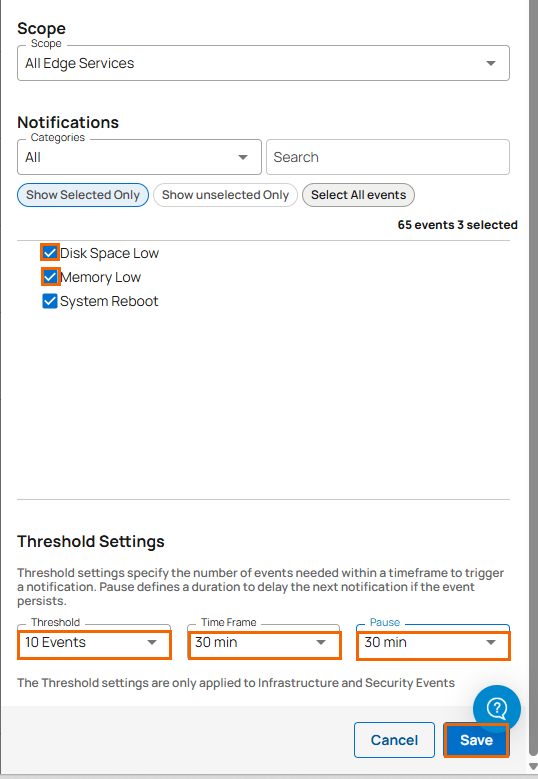538x779 pixels.
Task: Click the Threshold Settings heading
Action: pos(91,541)
